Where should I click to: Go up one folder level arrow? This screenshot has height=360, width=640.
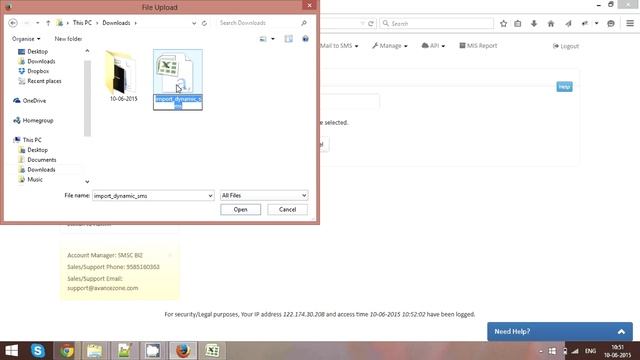coord(48,23)
